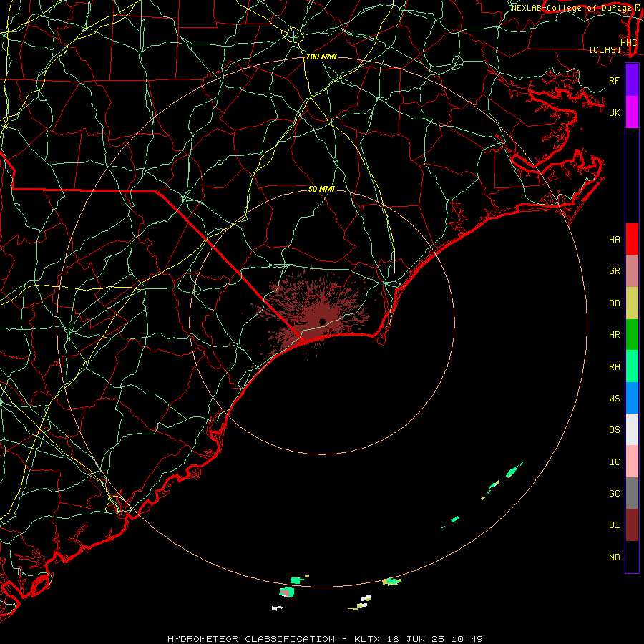The image size is (644, 644).
Task: Click the RF purple legend swatch
Action: [632, 79]
